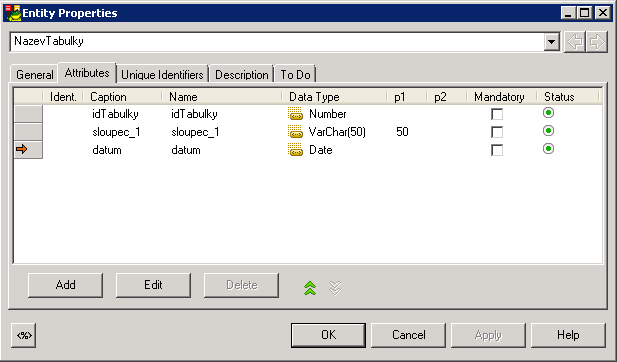
Task: Click the Cancel button
Action: click(x=408, y=335)
